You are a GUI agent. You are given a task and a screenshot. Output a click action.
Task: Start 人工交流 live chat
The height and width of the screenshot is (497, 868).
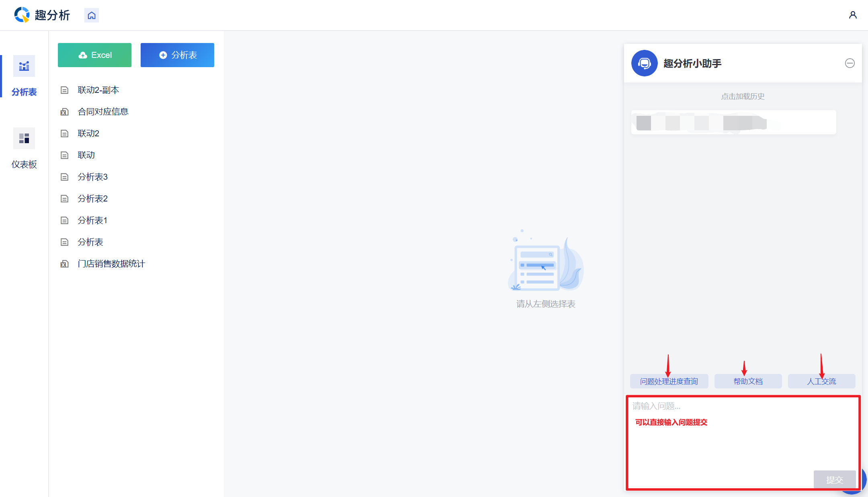pos(821,381)
